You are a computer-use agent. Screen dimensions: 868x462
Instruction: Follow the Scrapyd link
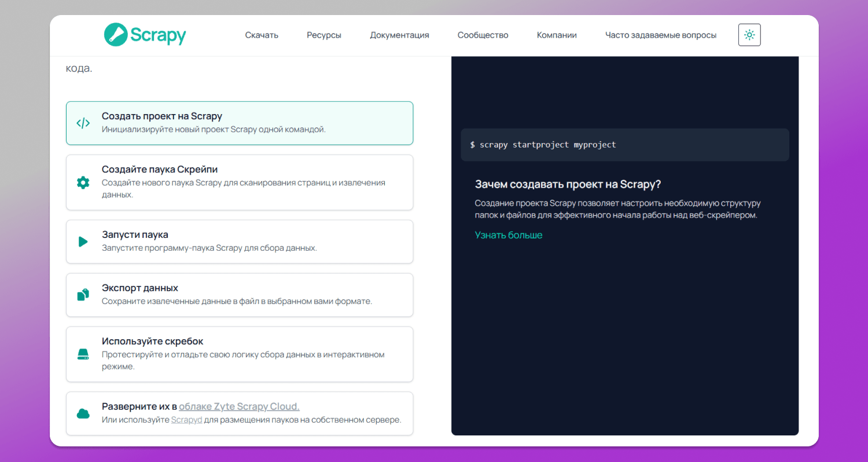point(186,419)
